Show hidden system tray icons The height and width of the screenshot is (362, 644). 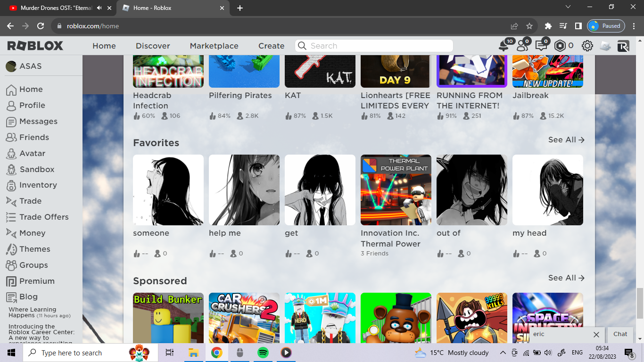click(503, 353)
